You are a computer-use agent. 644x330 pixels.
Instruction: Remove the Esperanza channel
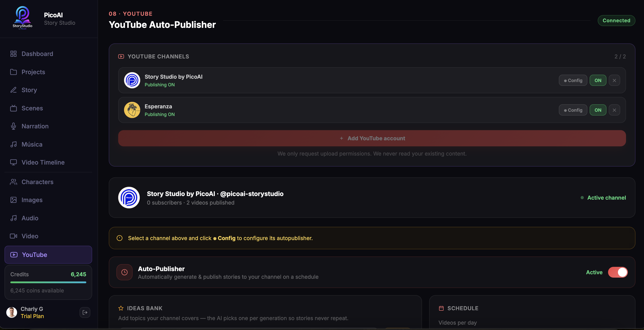(614, 110)
